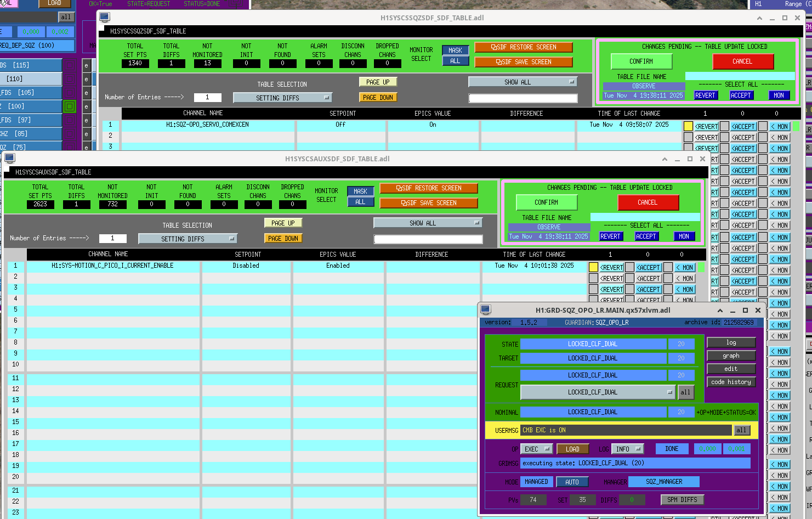Click the 'e' edit button beside state [115]
The height and width of the screenshot is (519, 812).
pos(86,66)
